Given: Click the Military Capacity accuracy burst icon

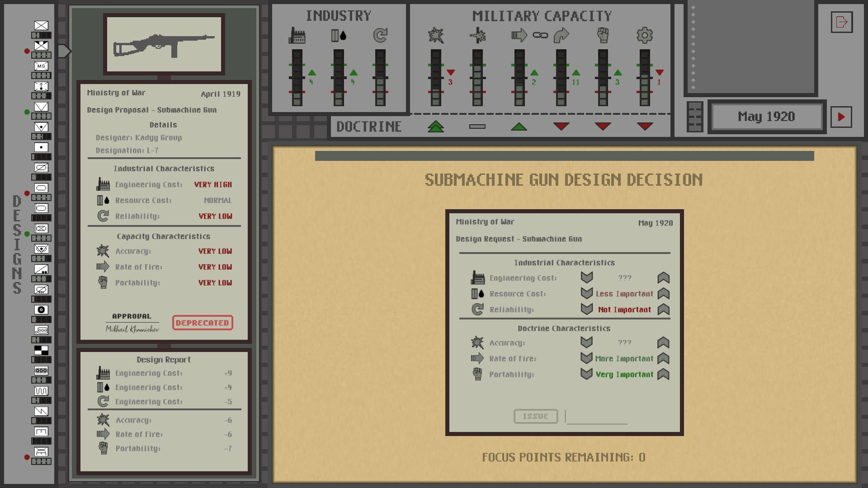Looking at the screenshot, I should click(x=436, y=35).
